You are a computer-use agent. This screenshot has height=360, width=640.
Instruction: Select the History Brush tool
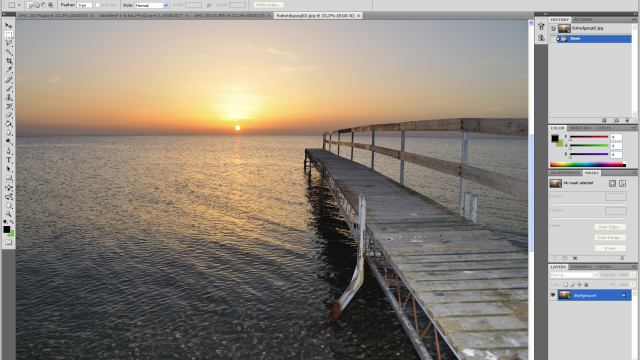[x=9, y=107]
